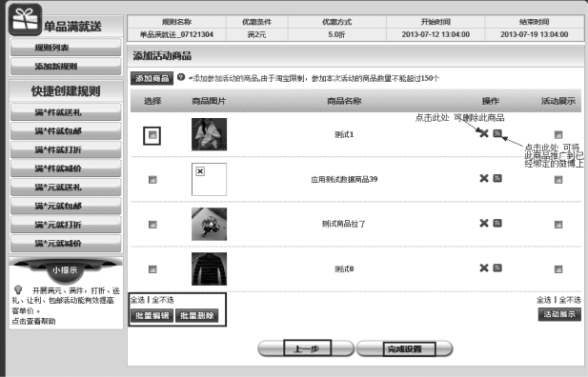Screen dimensions: 588x377
Task: Open 测试商品拉了 product thumbnail
Action: (210, 224)
